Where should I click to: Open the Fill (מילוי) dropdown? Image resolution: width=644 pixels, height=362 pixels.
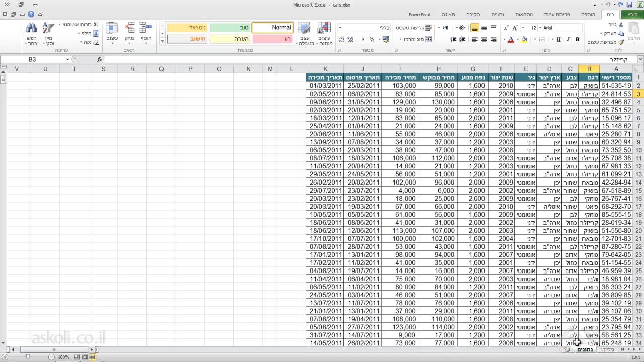tap(89, 33)
